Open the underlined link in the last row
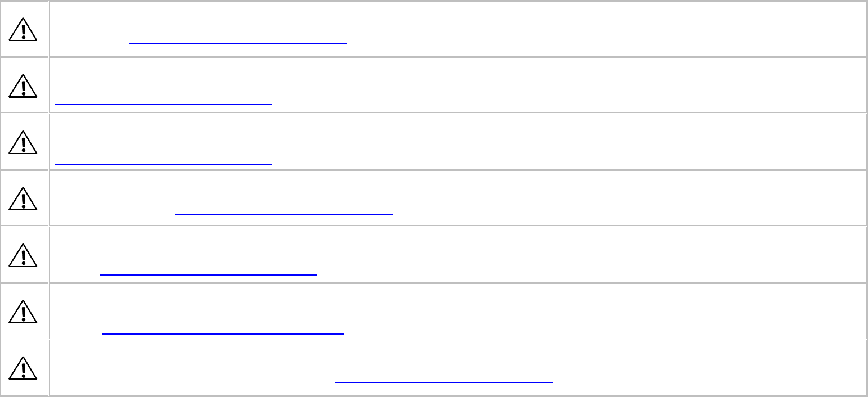The height and width of the screenshot is (397, 868). coord(444,382)
